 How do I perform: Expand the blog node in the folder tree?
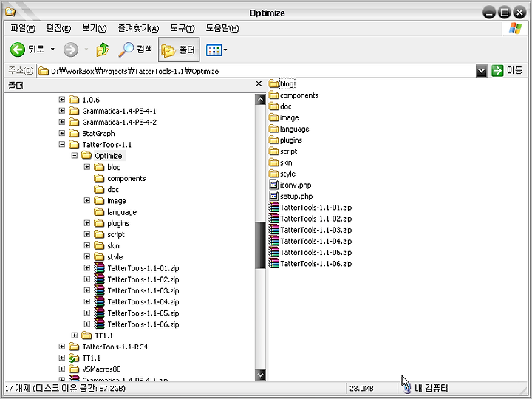(87, 166)
